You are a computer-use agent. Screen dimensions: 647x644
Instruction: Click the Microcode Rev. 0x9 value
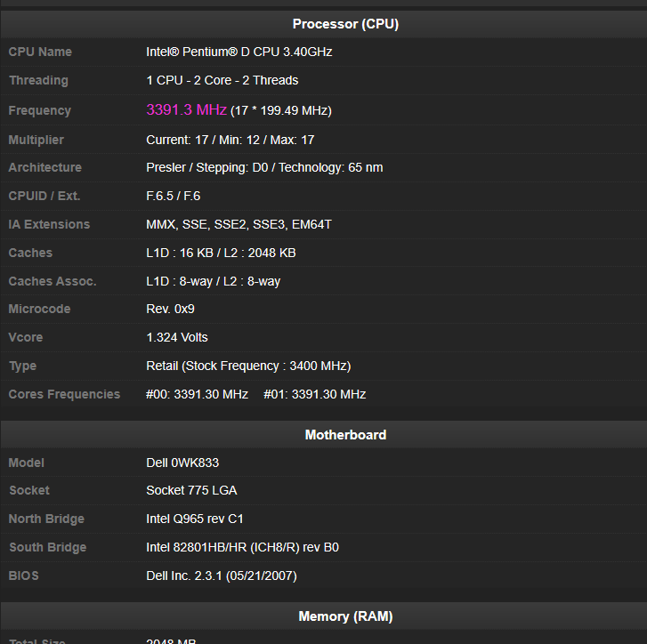click(x=170, y=309)
